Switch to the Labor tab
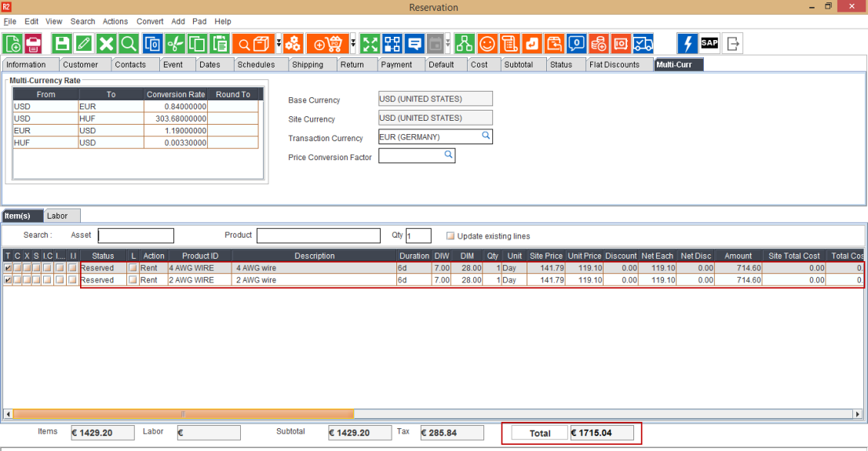 (57, 216)
